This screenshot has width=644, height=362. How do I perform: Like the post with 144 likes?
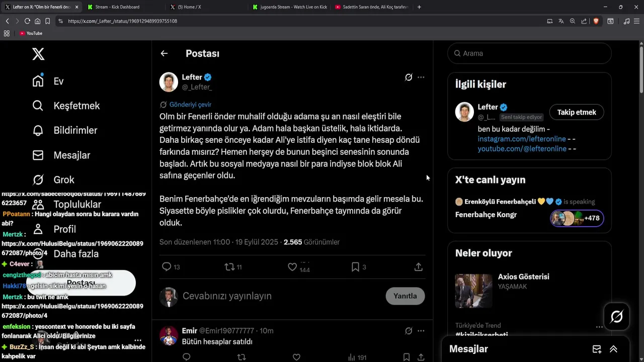point(292,267)
